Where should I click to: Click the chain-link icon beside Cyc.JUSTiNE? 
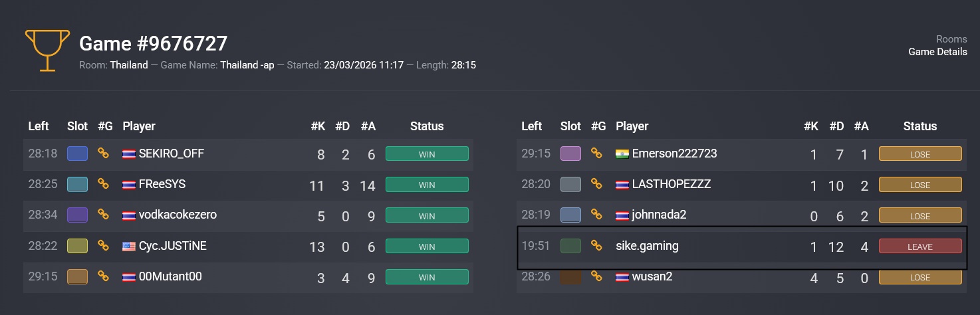coord(103,246)
